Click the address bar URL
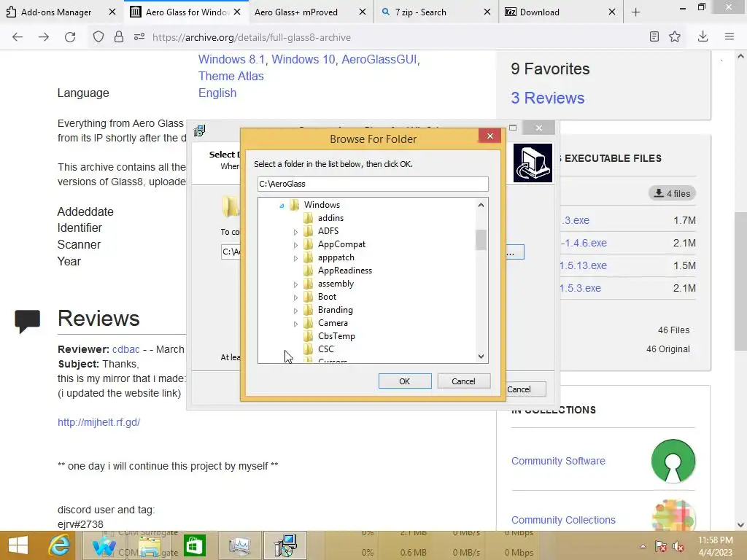 [x=252, y=38]
